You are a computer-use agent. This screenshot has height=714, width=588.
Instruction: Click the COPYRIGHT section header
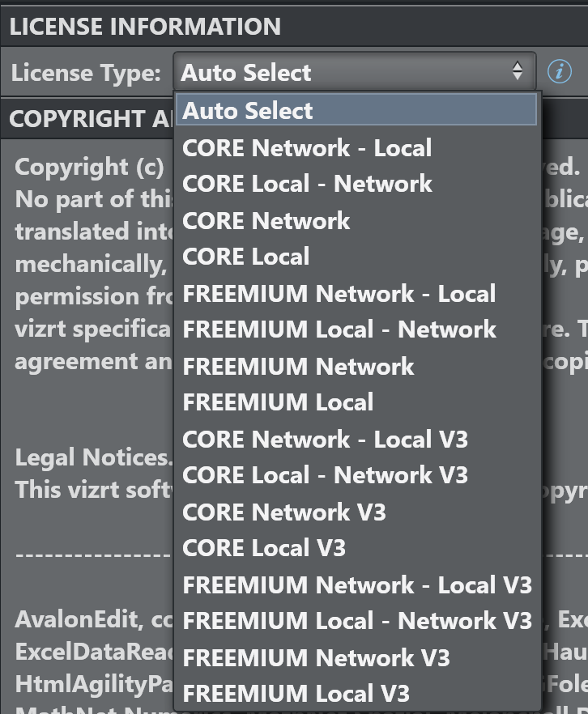point(91,119)
